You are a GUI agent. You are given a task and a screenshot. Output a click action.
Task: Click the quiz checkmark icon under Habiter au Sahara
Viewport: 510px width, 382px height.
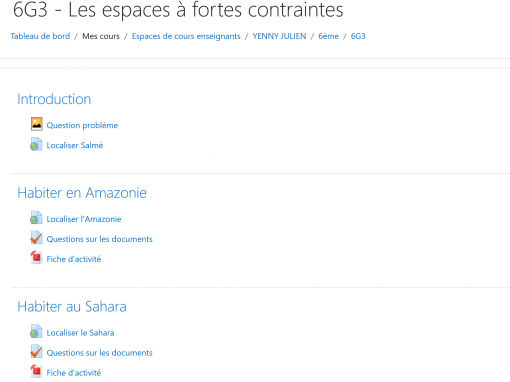(x=36, y=352)
